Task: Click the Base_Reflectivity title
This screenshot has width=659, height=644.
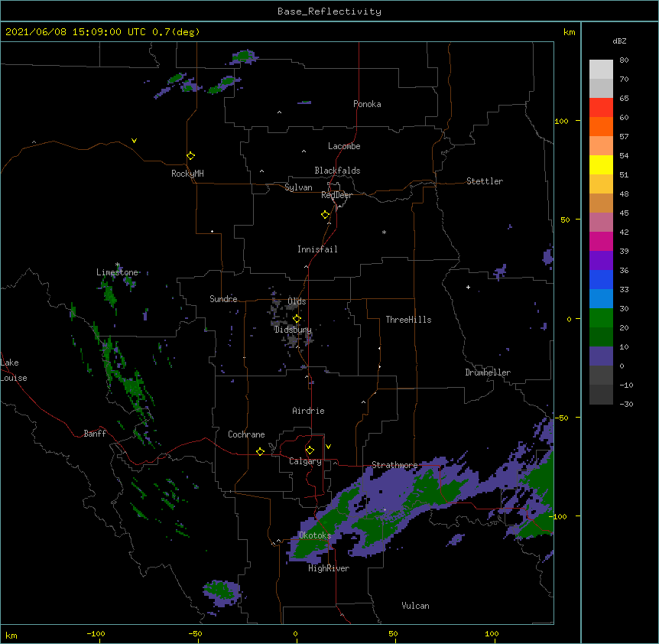Action: pyautogui.click(x=329, y=11)
